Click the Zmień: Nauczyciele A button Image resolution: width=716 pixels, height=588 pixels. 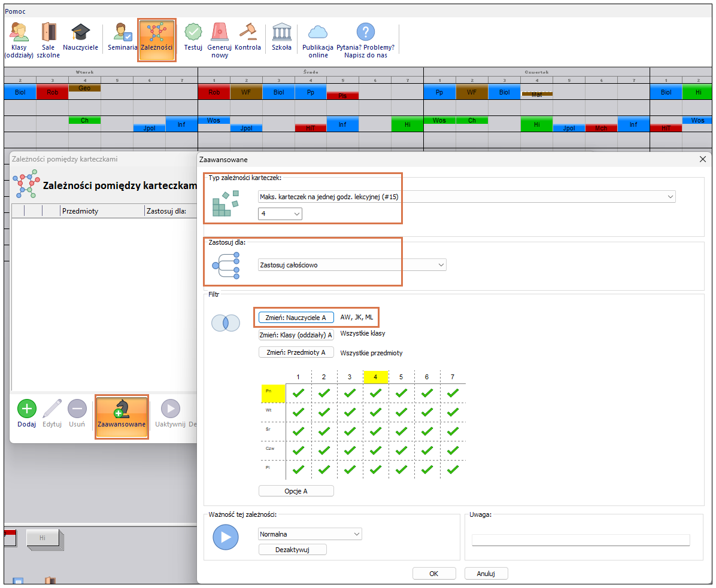pos(296,318)
